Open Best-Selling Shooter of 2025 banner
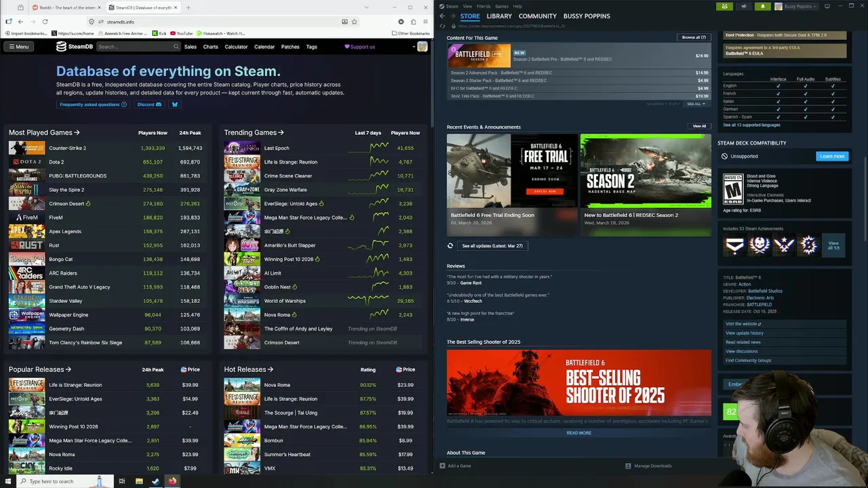Viewport: 868px width, 488px height. click(579, 382)
